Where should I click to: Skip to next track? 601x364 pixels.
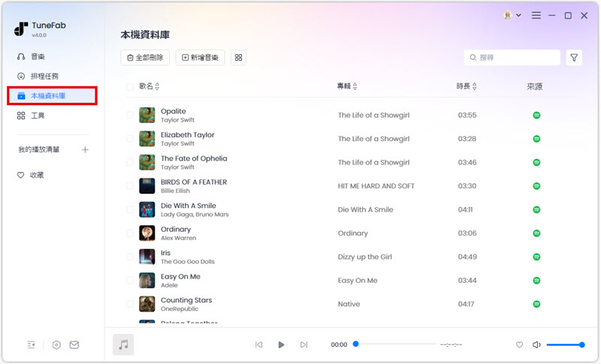click(304, 345)
